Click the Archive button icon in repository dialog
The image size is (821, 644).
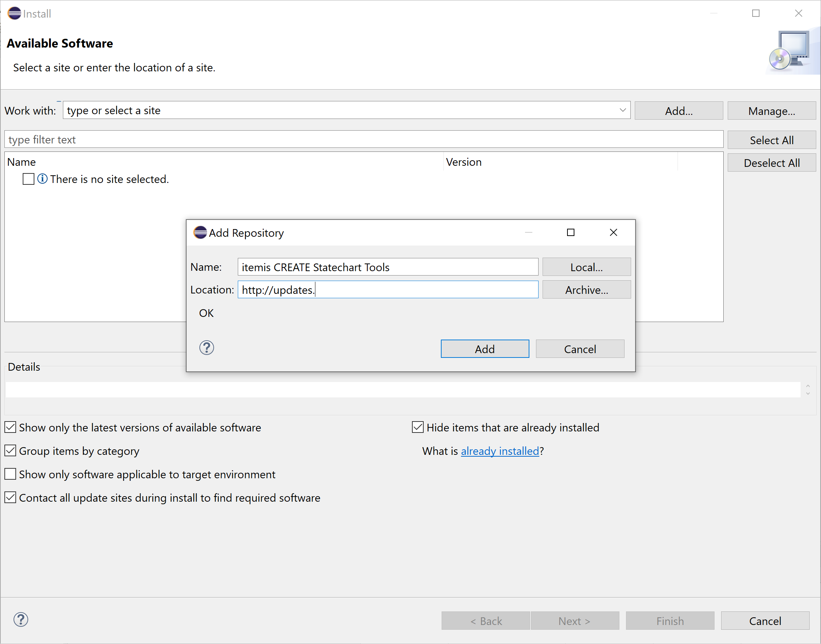(585, 290)
